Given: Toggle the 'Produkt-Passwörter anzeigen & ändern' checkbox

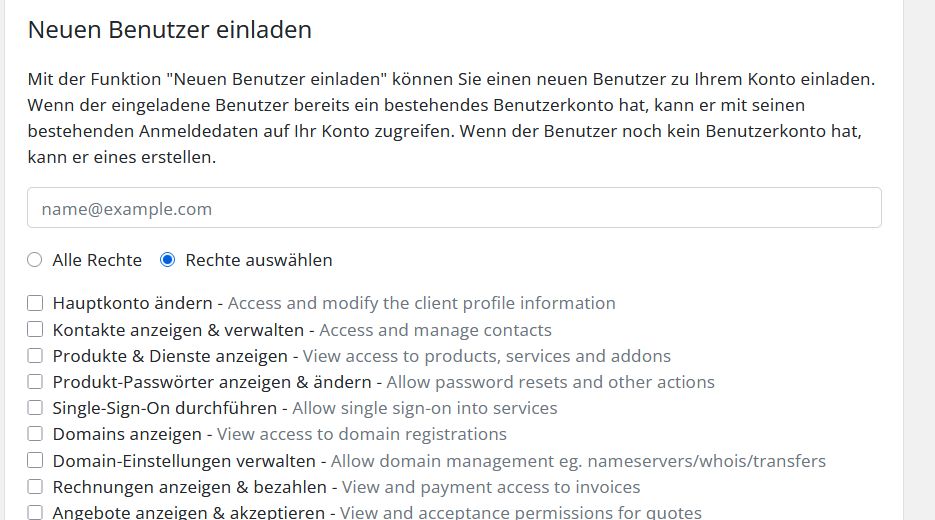Looking at the screenshot, I should (x=35, y=382).
